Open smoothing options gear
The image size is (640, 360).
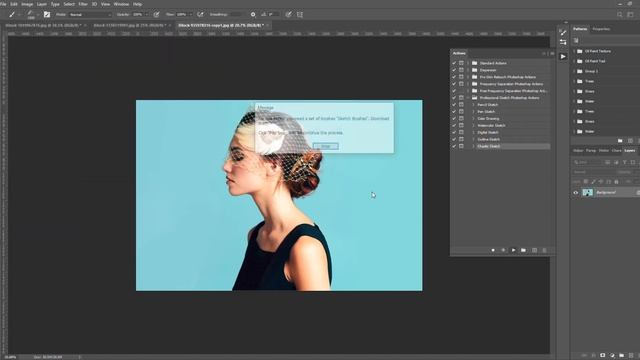click(x=253, y=14)
